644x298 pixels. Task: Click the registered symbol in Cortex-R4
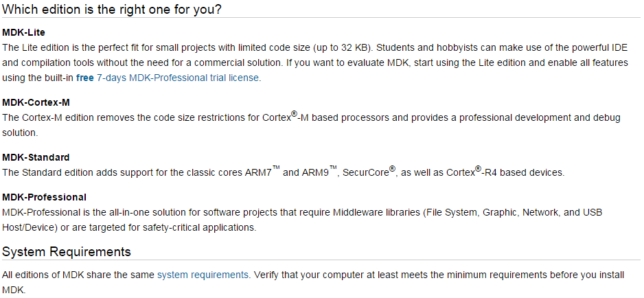pyautogui.click(x=478, y=168)
